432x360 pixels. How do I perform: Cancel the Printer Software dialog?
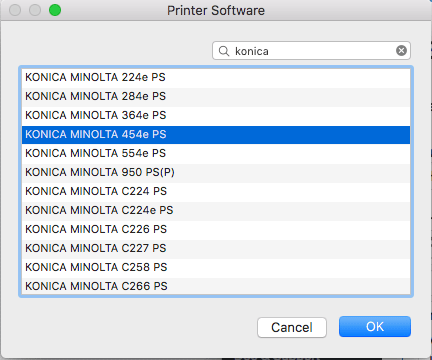292,327
